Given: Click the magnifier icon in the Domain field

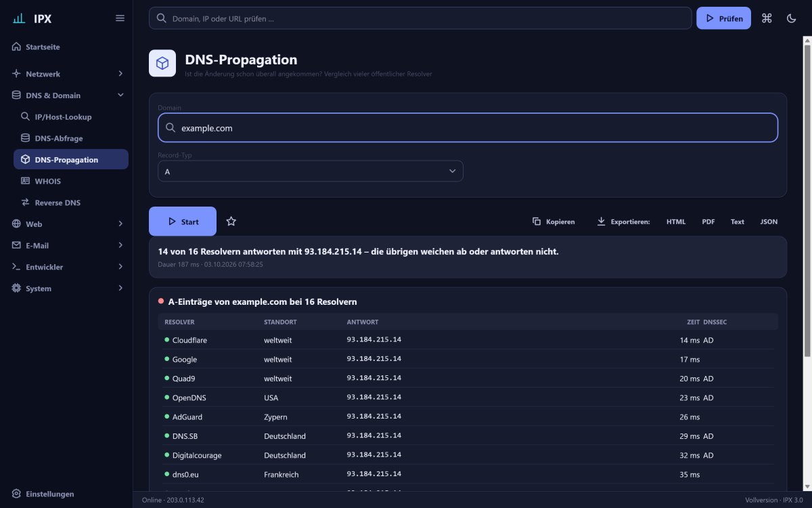Looking at the screenshot, I should [171, 127].
